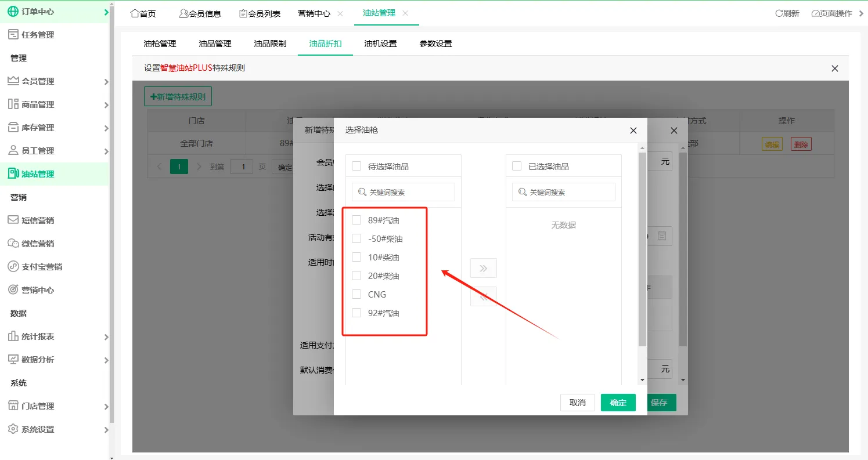Expand the 系统设置 submenu arrow

click(106, 430)
